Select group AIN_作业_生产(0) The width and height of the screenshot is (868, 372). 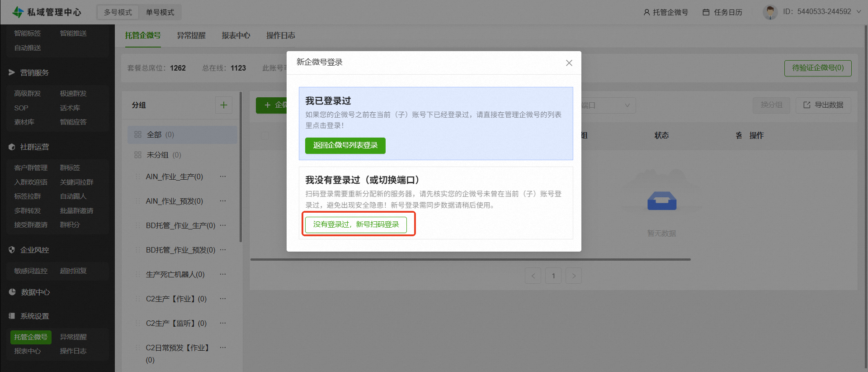[175, 177]
